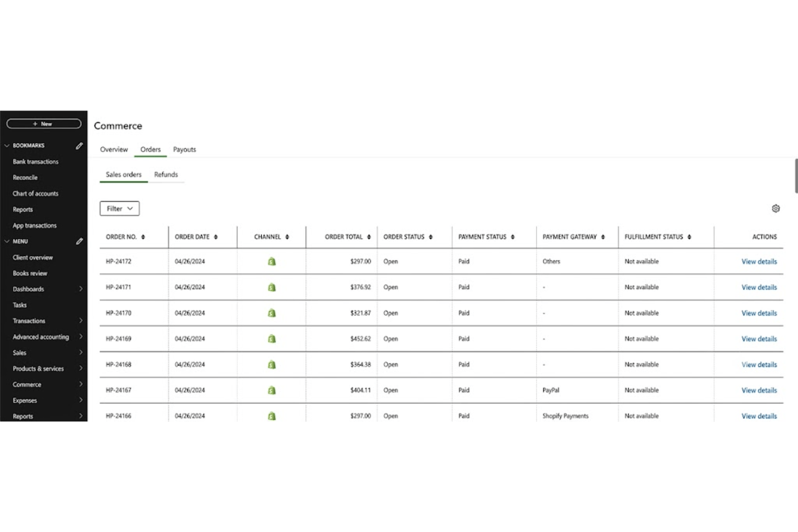
Task: Click the Shopify icon for order HP-24171
Action: pyautogui.click(x=272, y=287)
